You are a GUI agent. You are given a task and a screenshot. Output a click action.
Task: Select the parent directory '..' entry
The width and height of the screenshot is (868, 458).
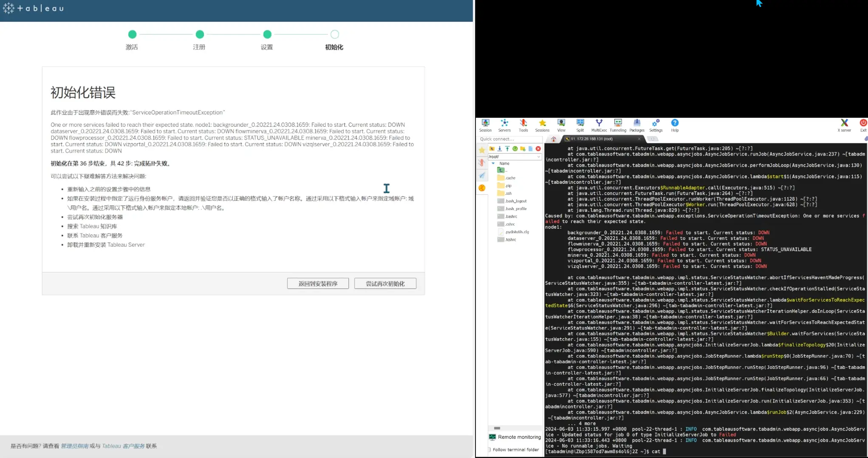(503, 170)
